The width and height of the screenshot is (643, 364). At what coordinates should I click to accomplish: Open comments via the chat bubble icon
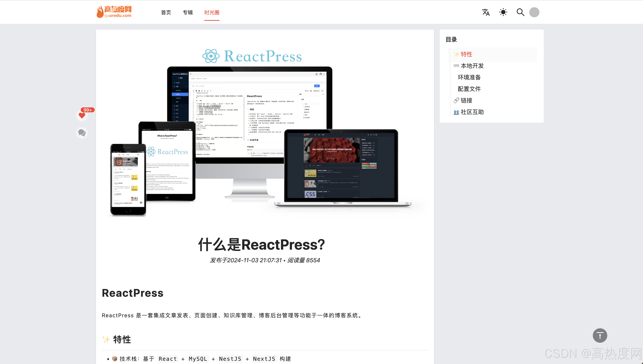82,133
